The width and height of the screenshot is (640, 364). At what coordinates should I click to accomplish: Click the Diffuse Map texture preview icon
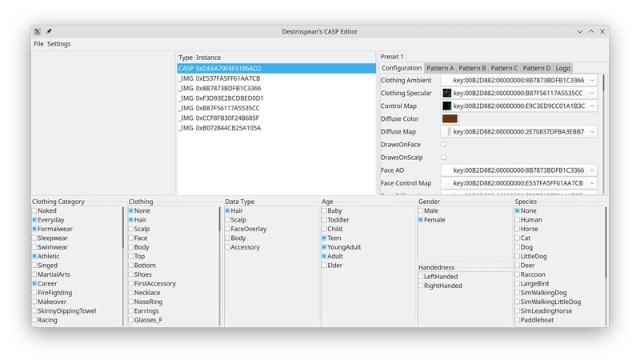pos(448,131)
